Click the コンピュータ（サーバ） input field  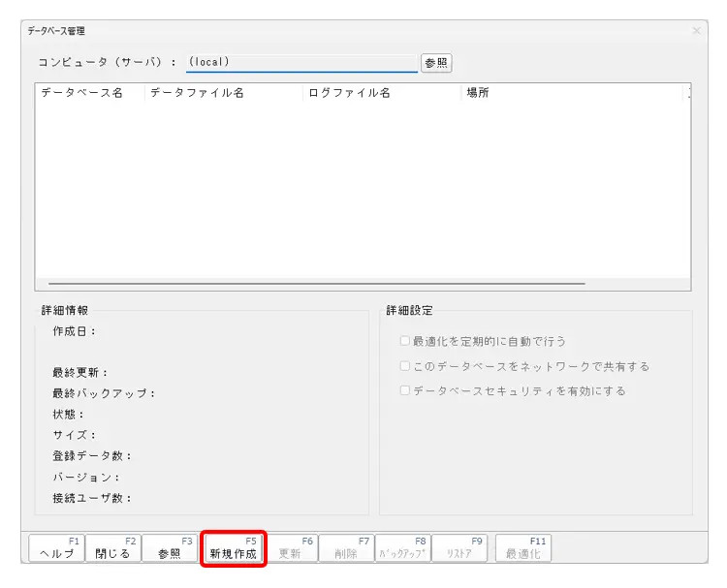pos(300,62)
